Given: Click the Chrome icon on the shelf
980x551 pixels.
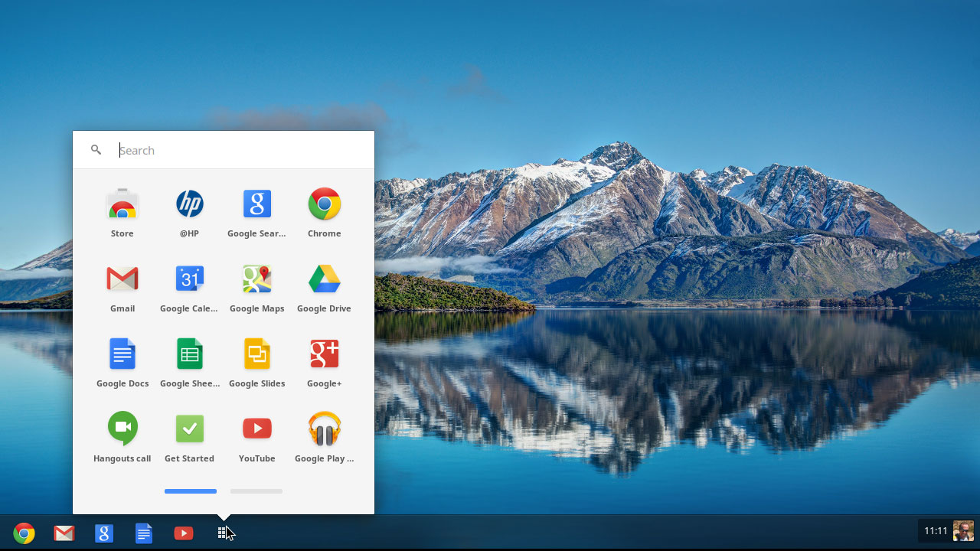Looking at the screenshot, I should click(x=24, y=533).
